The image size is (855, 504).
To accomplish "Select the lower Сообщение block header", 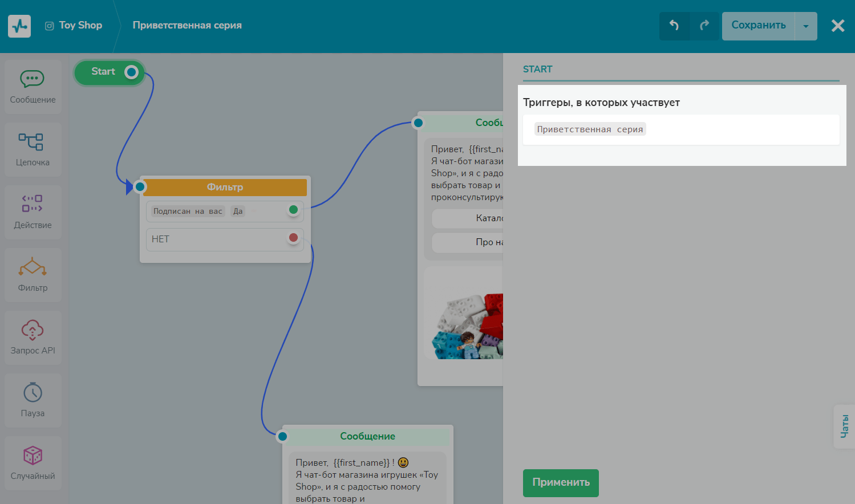I will 368,437.
